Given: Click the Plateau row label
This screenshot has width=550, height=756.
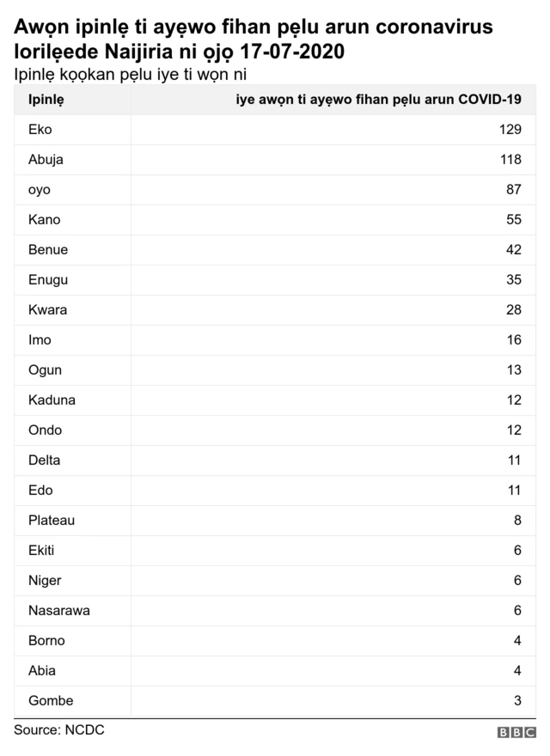Looking at the screenshot, I should (x=52, y=521).
